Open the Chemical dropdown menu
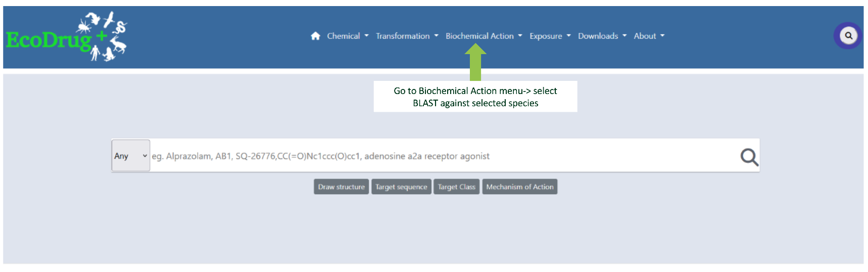The width and height of the screenshot is (868, 272). 348,36
